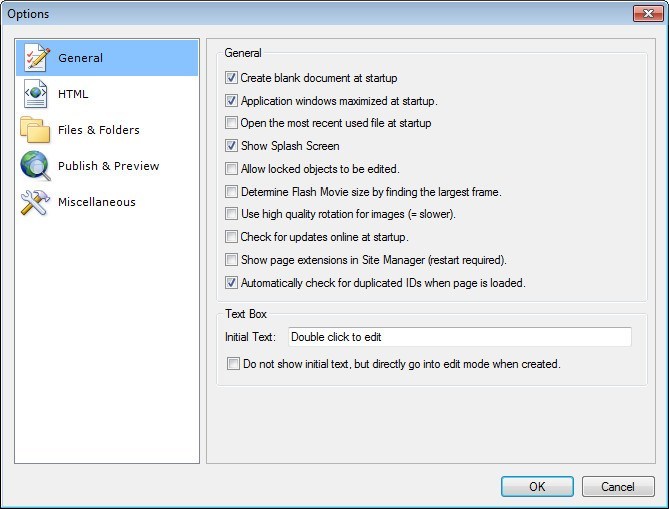This screenshot has height=509, width=669.
Task: Switch to Publish & Preview settings
Action: coord(108,166)
